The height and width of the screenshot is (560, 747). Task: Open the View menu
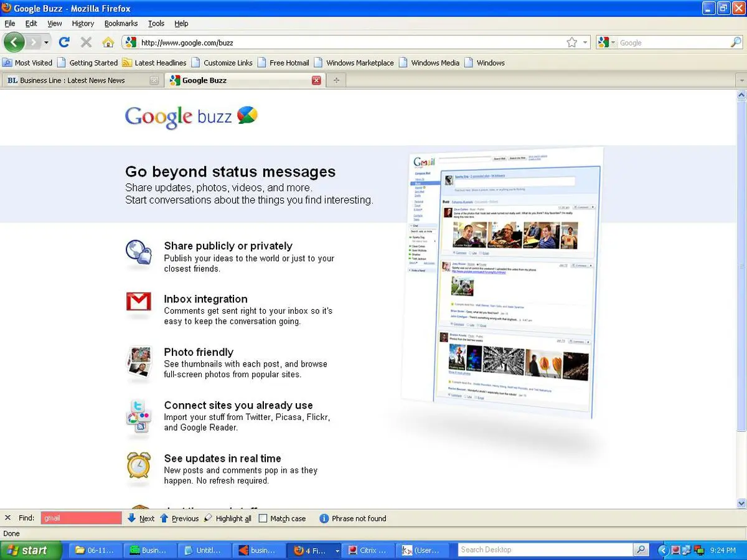(55, 24)
